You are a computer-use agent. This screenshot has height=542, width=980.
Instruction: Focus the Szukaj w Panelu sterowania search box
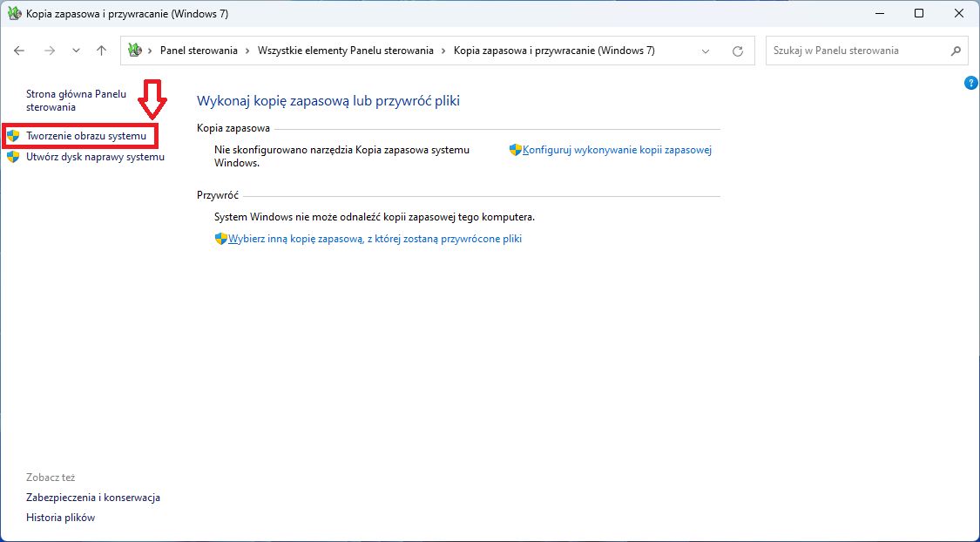[867, 51]
